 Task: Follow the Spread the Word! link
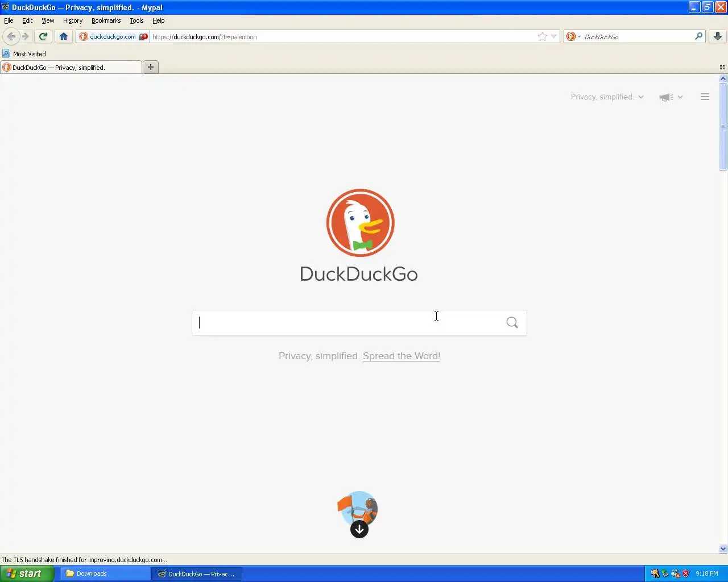[x=402, y=356]
